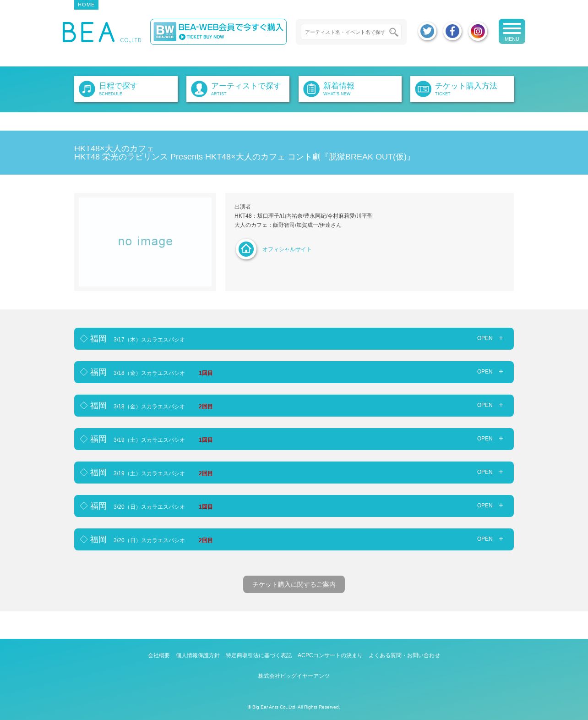Screen dimensions: 588x720
Task: Click the HOME breadcrumb tab
Action: click(x=86, y=5)
